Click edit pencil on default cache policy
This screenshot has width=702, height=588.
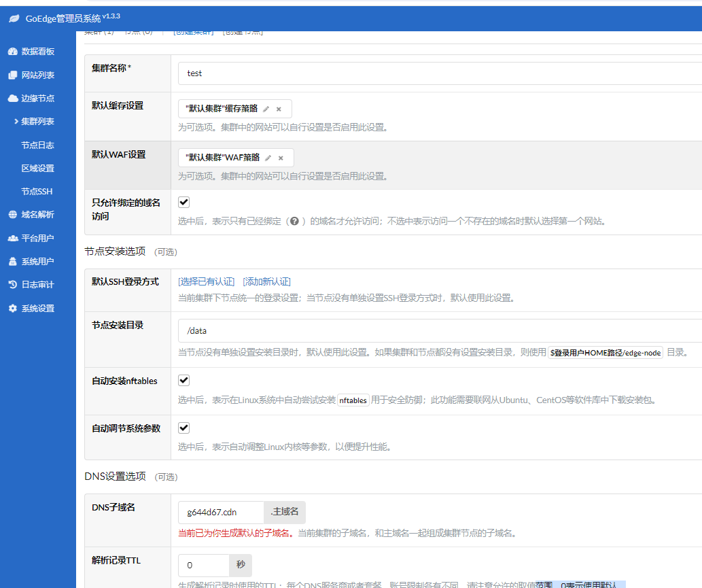tap(266, 109)
